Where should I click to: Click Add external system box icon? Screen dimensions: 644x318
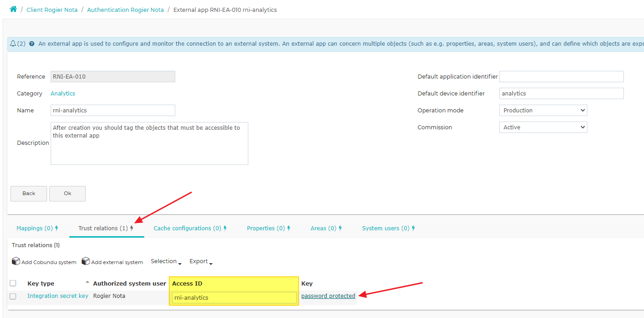(86, 261)
